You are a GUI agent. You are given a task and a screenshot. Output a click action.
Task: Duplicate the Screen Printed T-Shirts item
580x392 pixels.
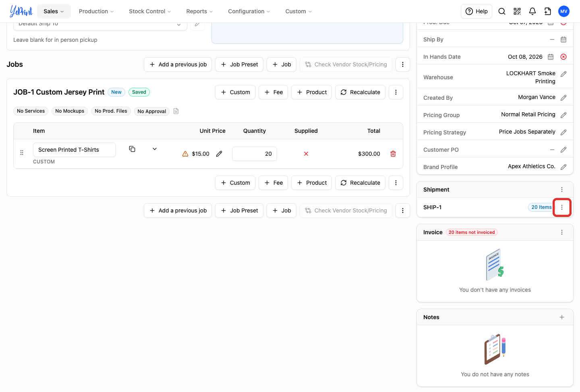132,149
